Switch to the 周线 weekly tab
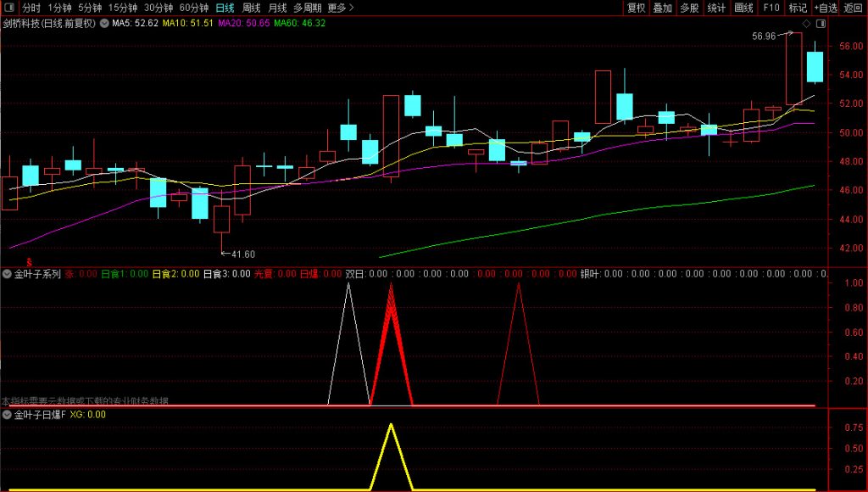 tap(252, 8)
